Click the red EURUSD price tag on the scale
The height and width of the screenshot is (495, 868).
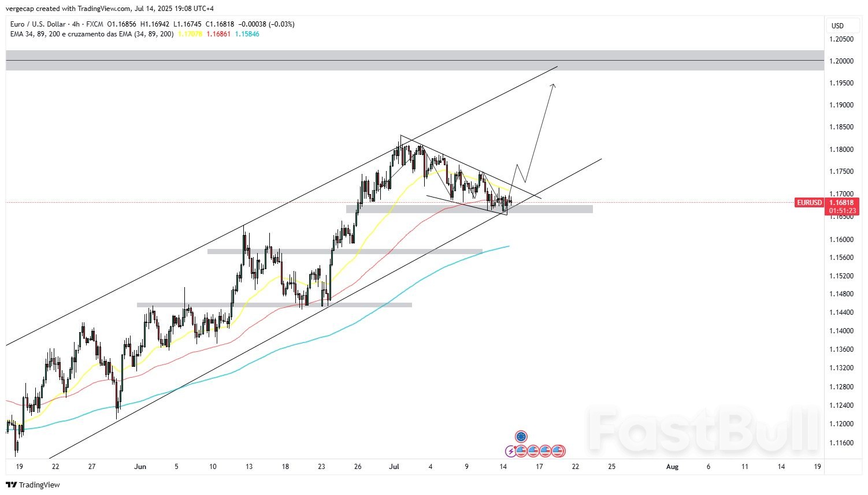(808, 203)
